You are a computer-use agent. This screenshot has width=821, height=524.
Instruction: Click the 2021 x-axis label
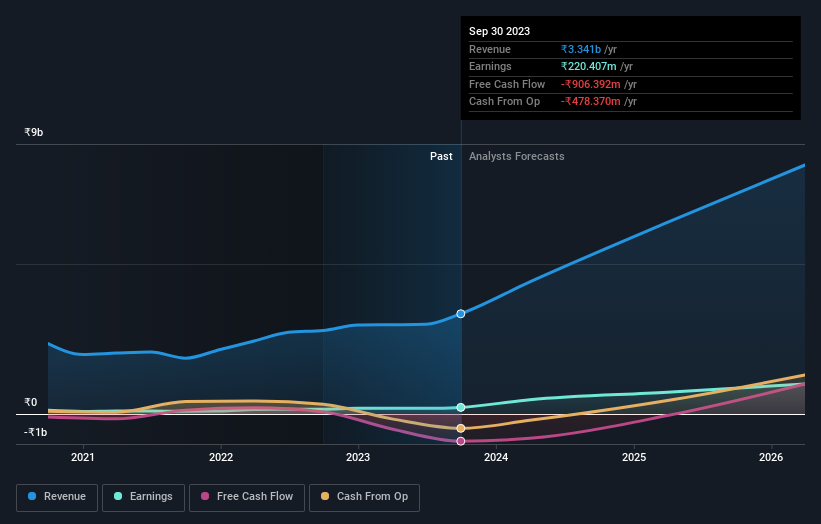83,457
